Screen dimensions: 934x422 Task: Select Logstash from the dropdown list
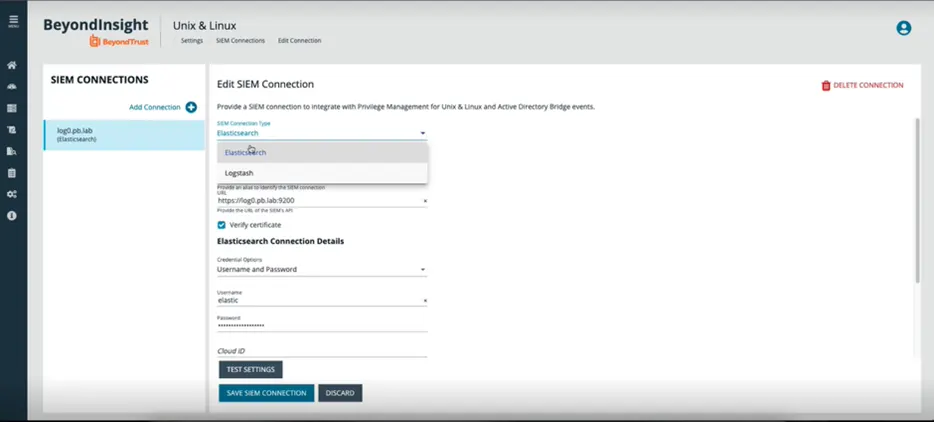pos(322,173)
